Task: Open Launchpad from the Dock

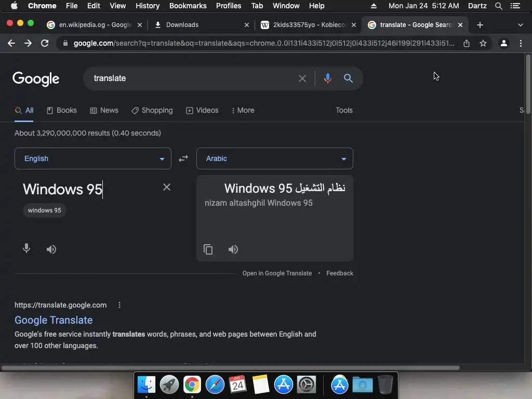Action: point(169,385)
